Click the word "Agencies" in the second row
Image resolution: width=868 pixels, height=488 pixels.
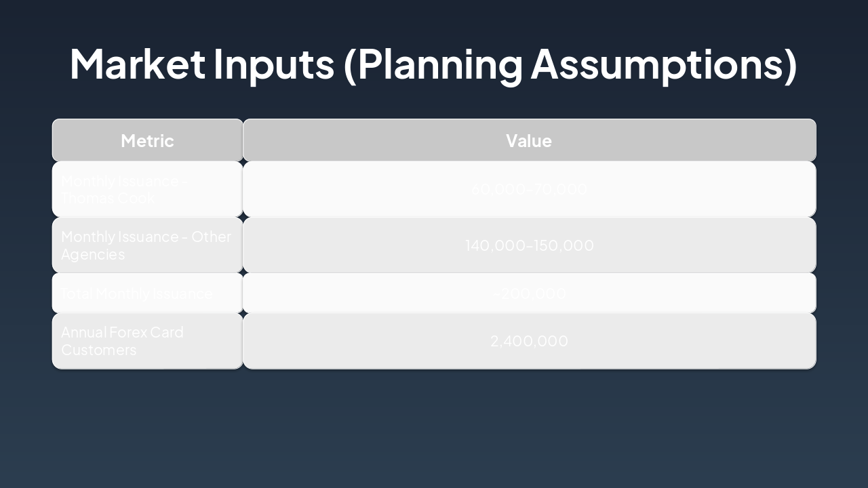(93, 254)
